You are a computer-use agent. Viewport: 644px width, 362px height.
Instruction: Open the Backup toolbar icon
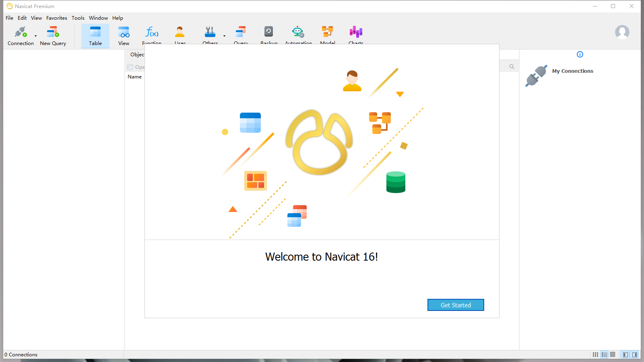click(x=268, y=31)
